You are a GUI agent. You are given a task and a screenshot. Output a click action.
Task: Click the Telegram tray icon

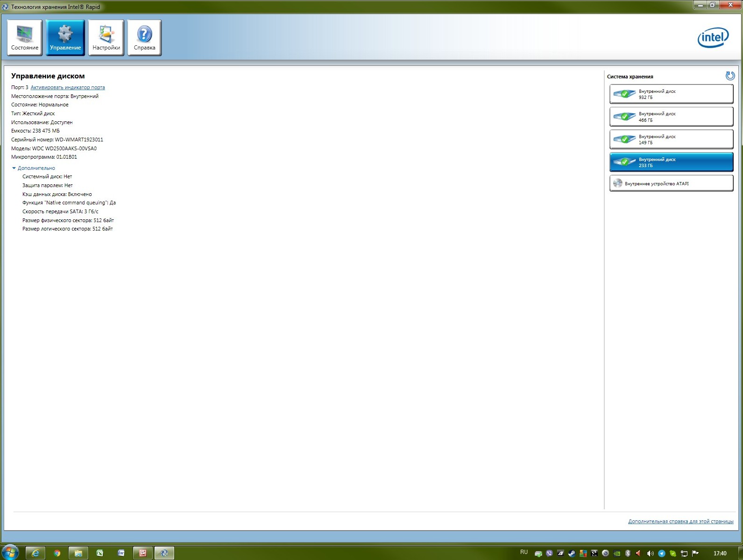pos(662,553)
